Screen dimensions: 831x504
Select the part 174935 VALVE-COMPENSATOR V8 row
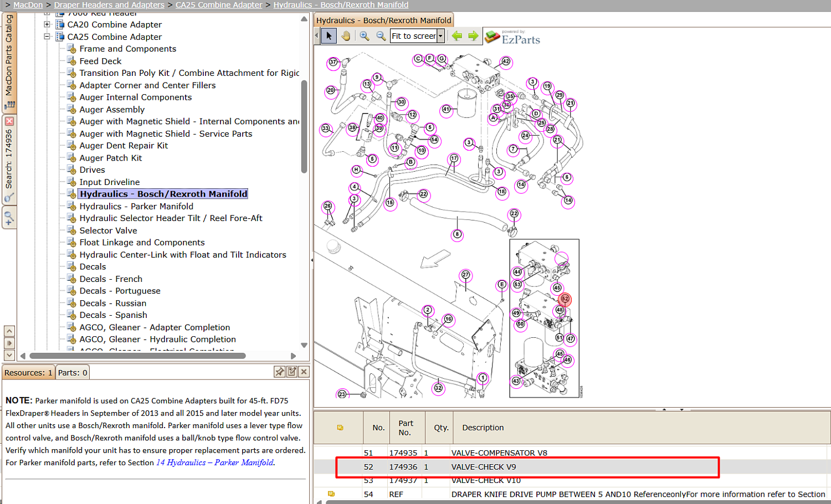pyautogui.click(x=572, y=452)
